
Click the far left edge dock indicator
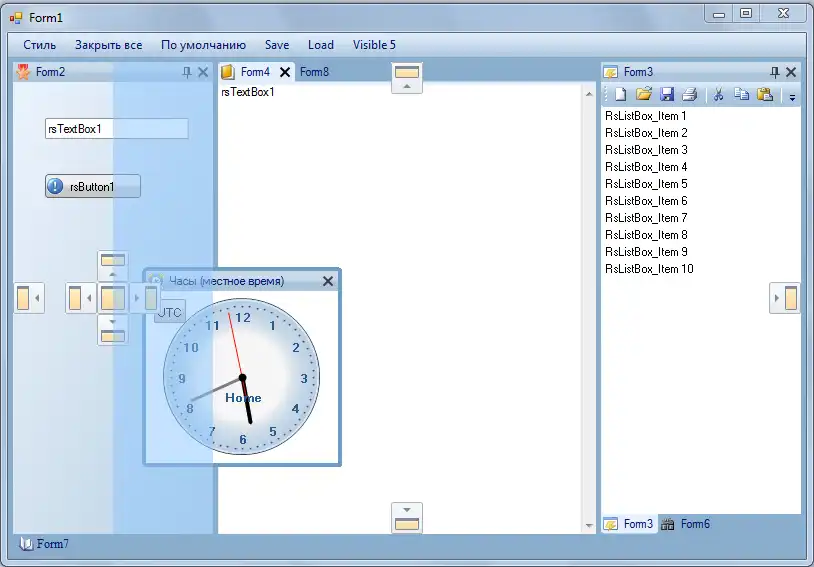(x=29, y=298)
